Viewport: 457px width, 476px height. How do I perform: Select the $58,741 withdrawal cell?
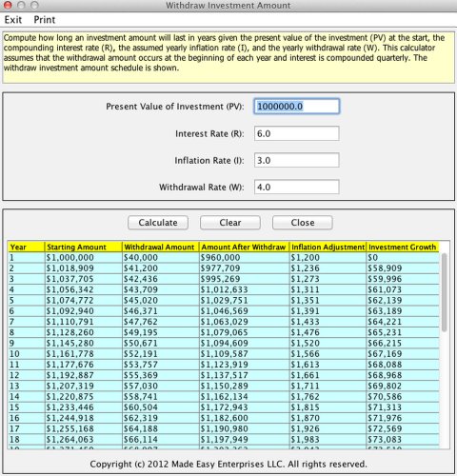point(161,396)
